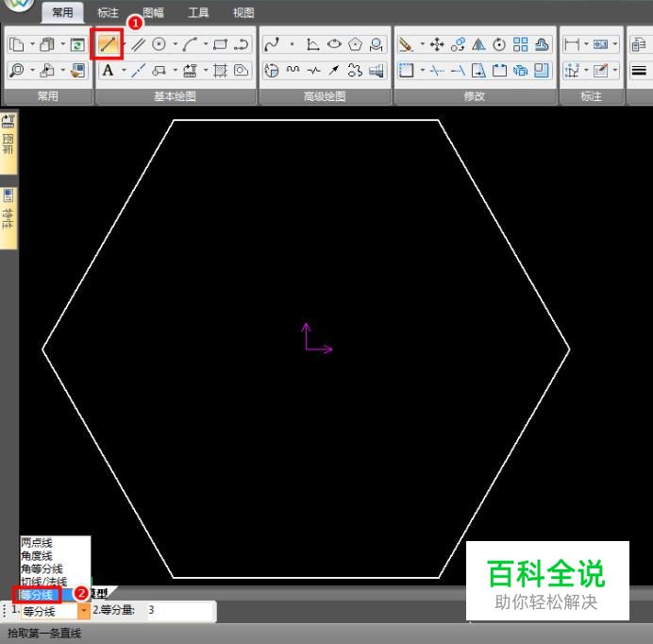
Task: Expand the Zoom tool dropdown arrow
Action: (32, 70)
